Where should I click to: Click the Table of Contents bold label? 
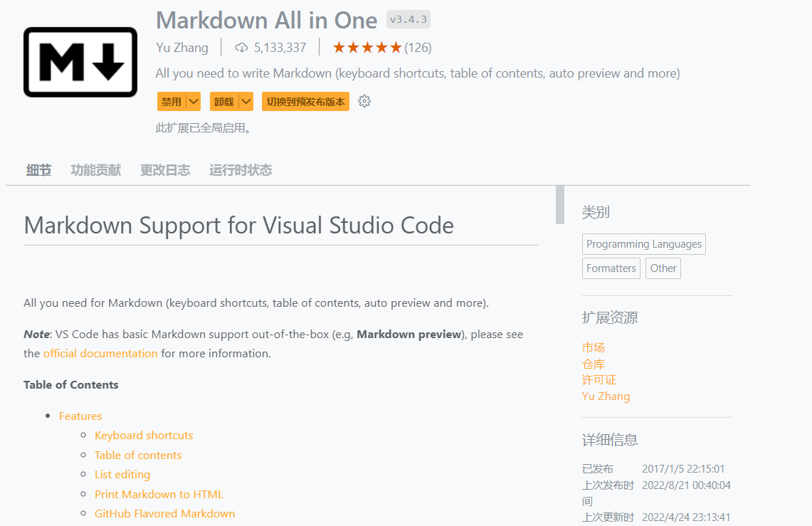71,384
